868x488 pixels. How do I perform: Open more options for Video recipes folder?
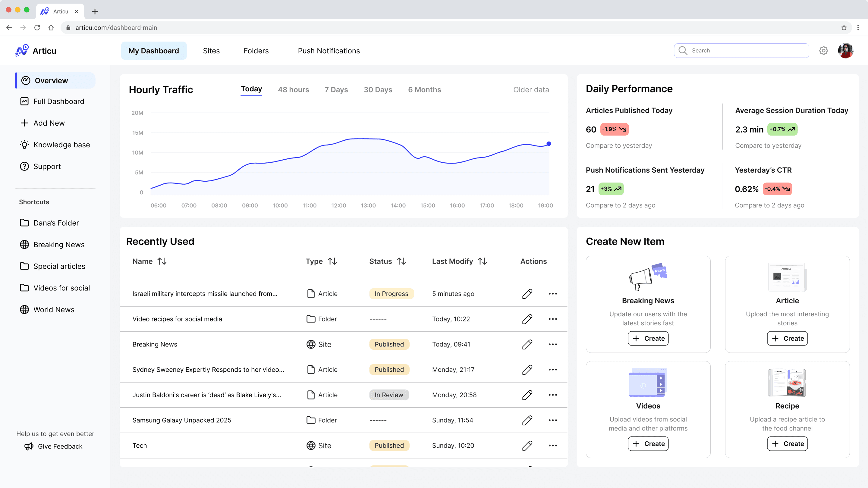click(553, 319)
